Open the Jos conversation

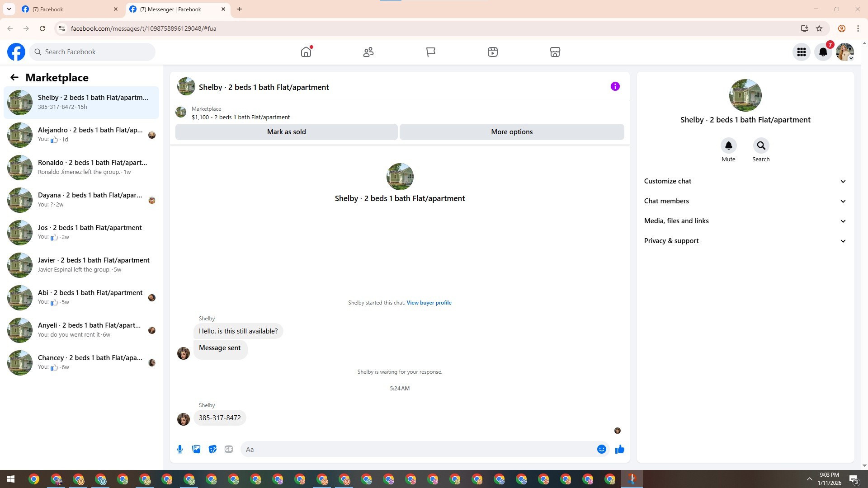coord(81,233)
